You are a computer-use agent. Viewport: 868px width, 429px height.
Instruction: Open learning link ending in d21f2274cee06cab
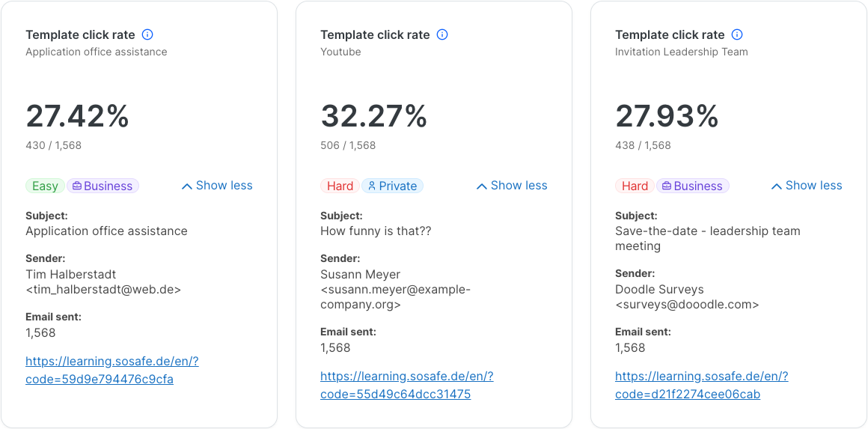701,385
